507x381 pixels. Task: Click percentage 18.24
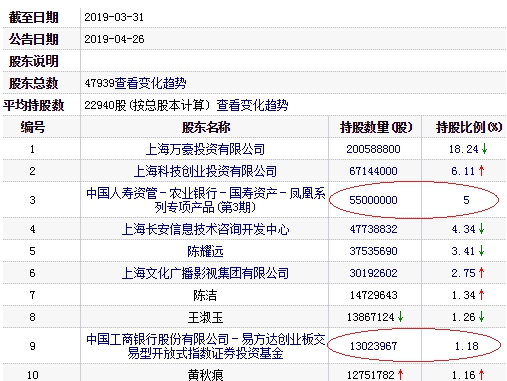pyautogui.click(x=463, y=149)
